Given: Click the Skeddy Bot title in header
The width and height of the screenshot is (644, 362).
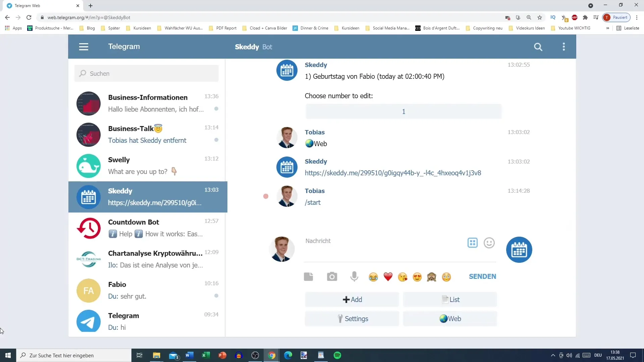Looking at the screenshot, I should [253, 47].
